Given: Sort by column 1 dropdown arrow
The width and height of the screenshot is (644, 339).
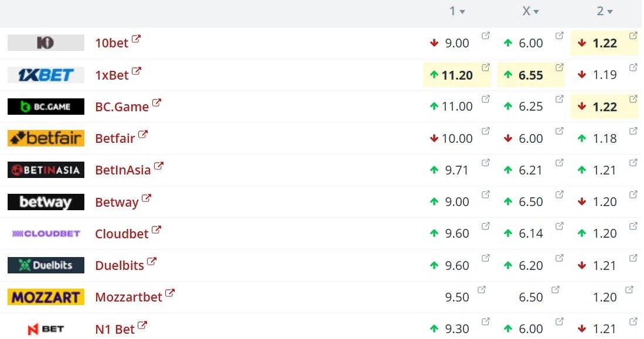Looking at the screenshot, I should click(462, 12).
